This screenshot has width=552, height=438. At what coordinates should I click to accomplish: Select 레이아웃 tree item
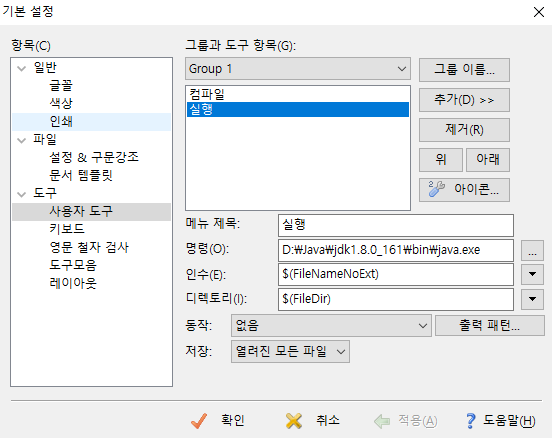point(73,283)
